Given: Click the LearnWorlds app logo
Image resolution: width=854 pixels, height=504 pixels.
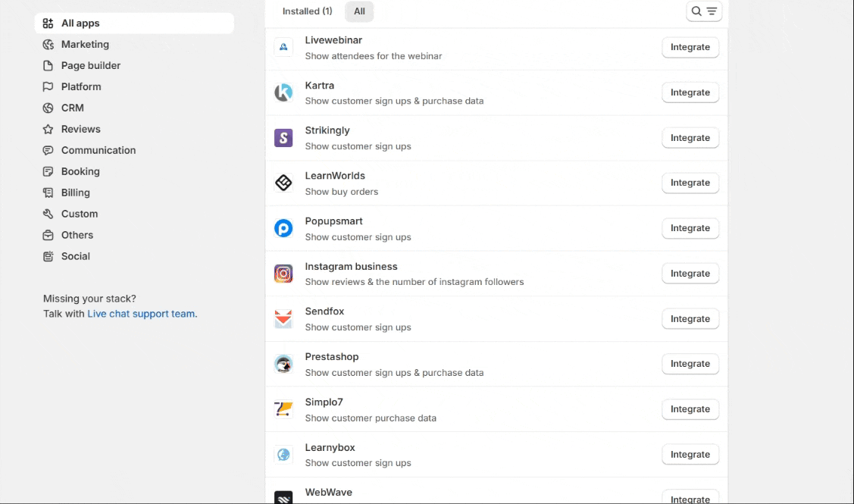Looking at the screenshot, I should [x=283, y=183].
